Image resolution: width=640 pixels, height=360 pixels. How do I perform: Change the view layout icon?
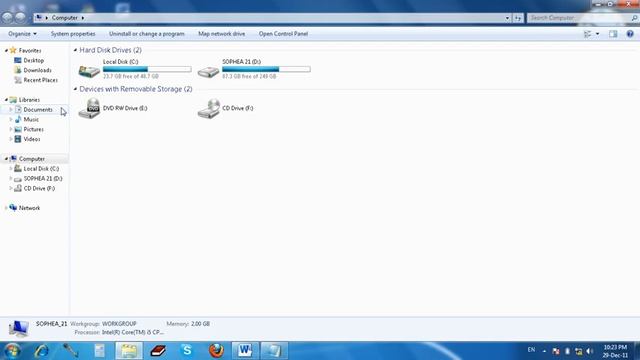(587, 34)
